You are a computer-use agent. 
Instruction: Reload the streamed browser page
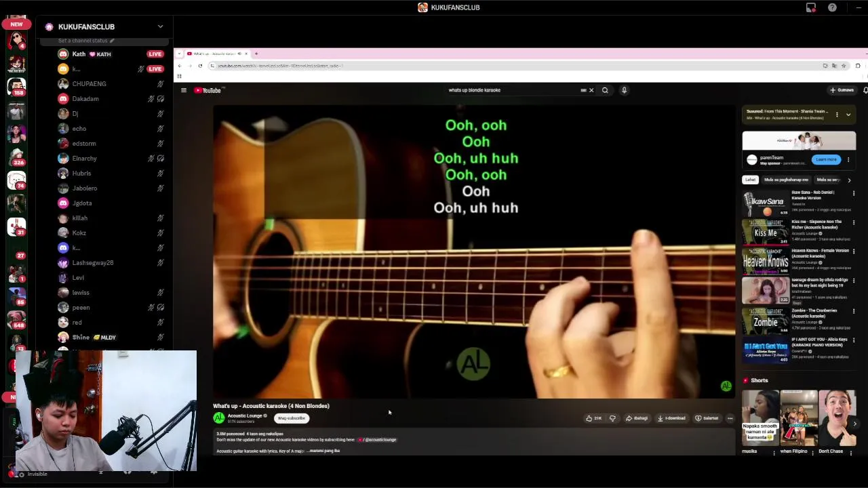pos(200,66)
